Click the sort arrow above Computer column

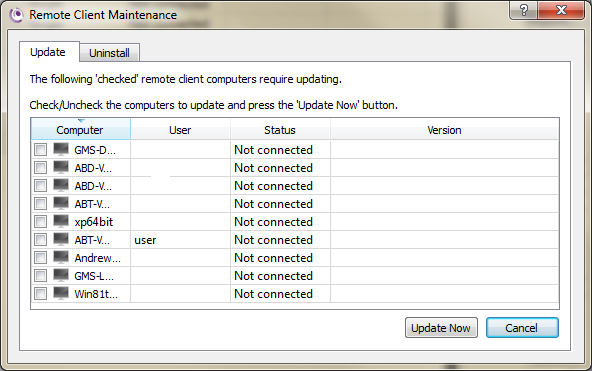point(81,121)
